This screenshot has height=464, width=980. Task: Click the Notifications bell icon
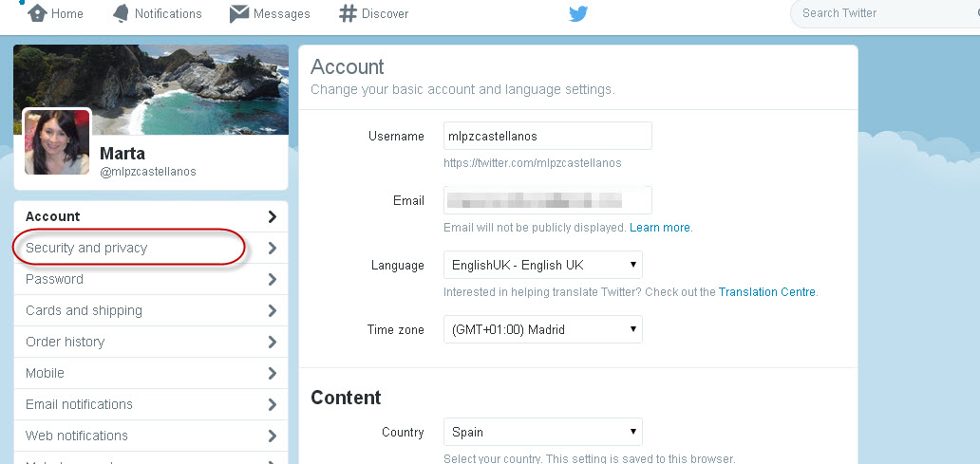click(121, 13)
